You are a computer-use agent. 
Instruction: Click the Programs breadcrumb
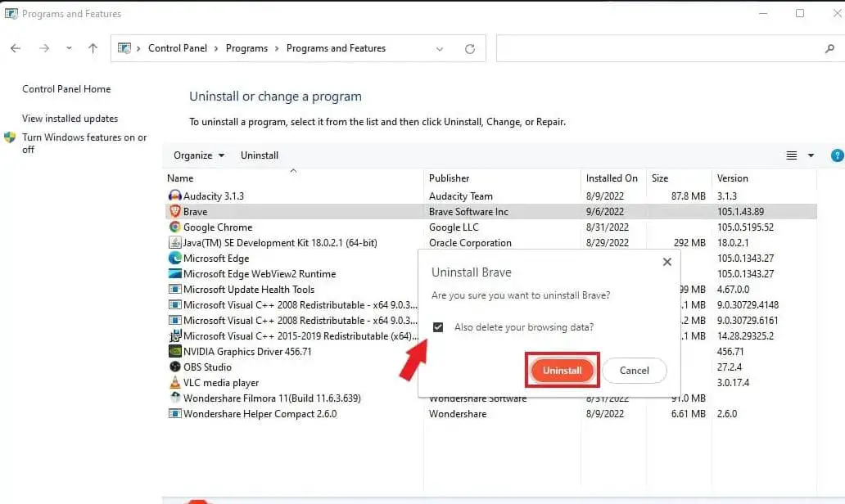pos(246,48)
